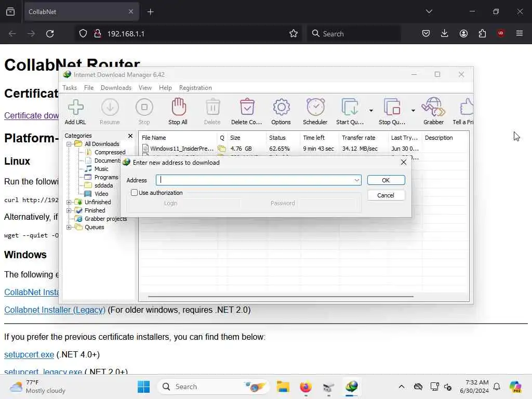Screen dimensions: 532x399
Task: Click the Add URL toolbar icon
Action: point(75,108)
